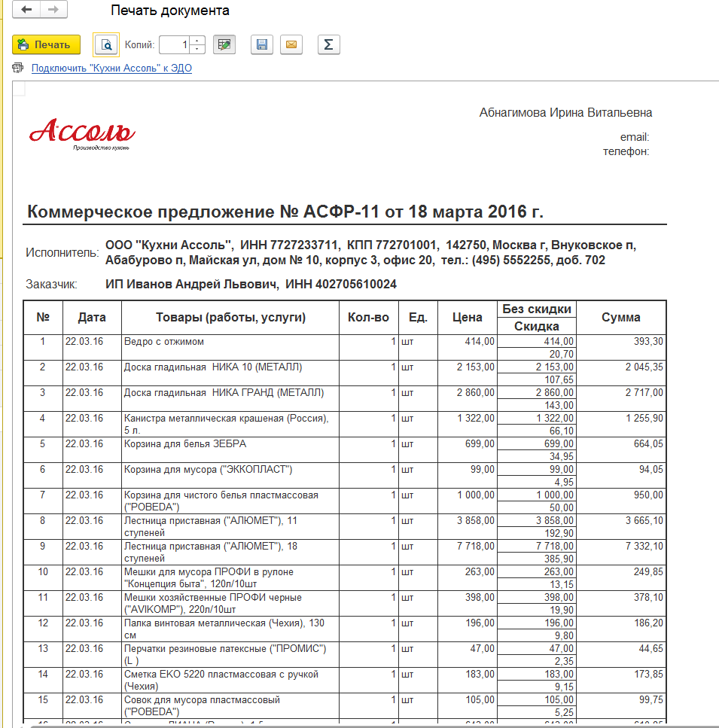
Task: Click the Sigma sum icon
Action: point(328,45)
